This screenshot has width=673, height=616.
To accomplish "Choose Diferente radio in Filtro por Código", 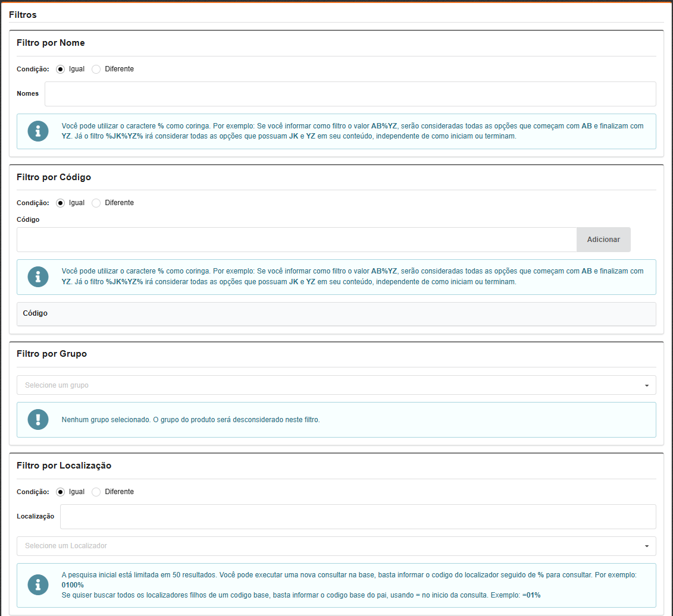I will point(96,203).
